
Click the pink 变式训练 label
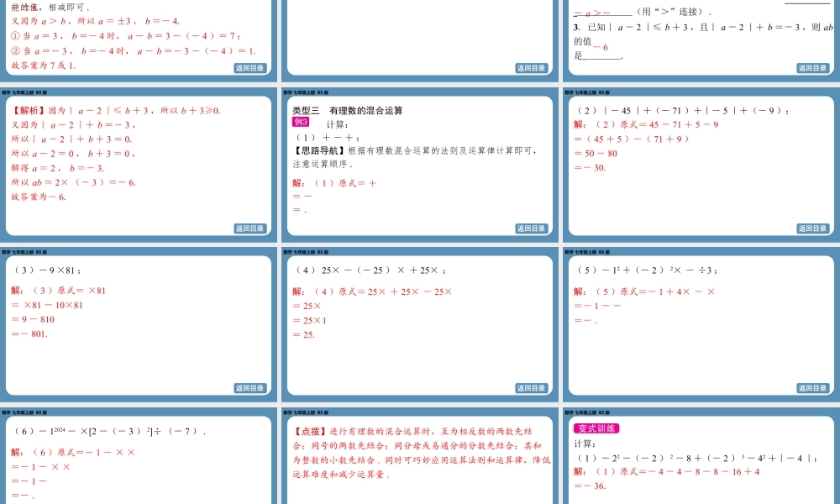(x=596, y=428)
